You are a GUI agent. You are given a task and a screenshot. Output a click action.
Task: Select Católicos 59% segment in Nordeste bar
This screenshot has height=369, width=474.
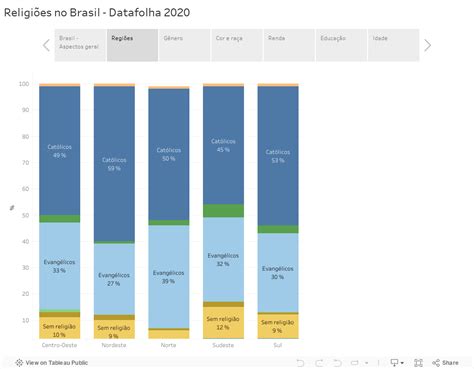point(114,164)
